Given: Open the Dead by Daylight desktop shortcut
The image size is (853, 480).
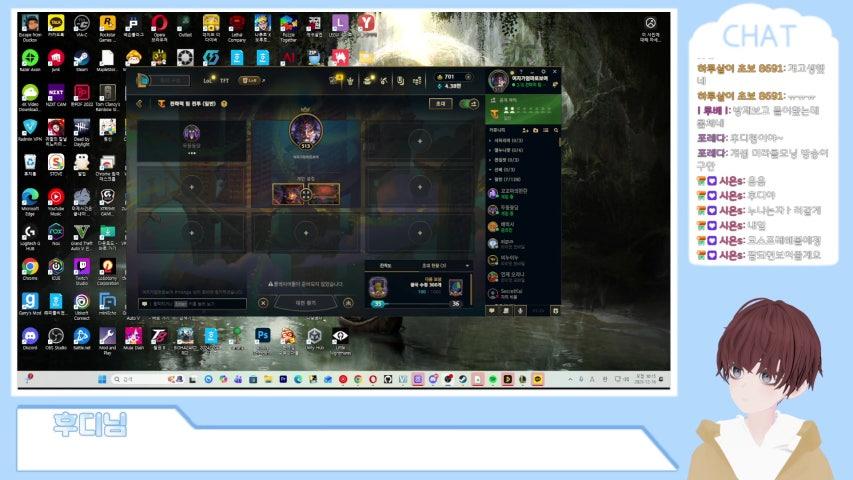Looking at the screenshot, I should point(82,133).
